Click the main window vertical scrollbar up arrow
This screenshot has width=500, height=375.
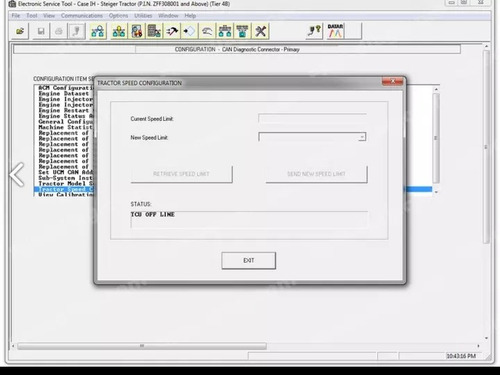[486, 46]
